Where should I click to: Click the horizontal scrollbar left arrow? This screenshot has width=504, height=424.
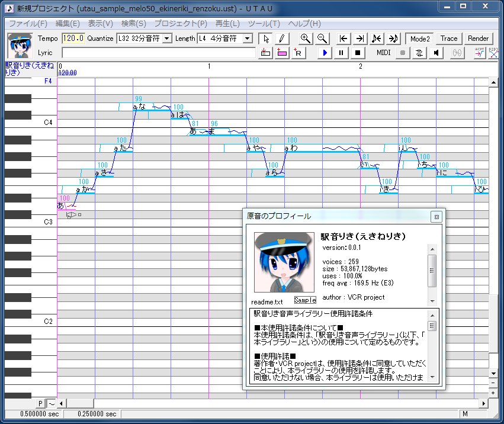click(61, 403)
